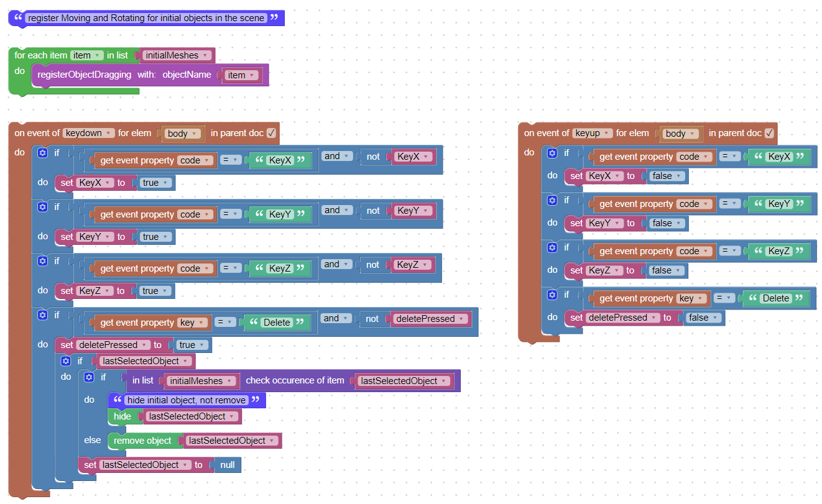Edit 'KeyY' text string in keydown condition
This screenshot has height=504, width=822.
pos(280,214)
